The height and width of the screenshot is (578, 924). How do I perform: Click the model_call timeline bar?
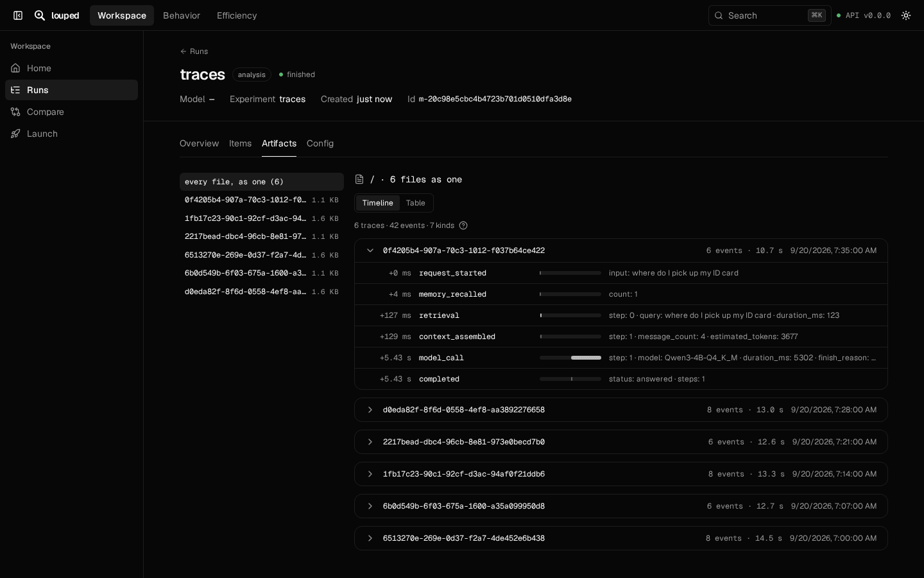tap(570, 358)
